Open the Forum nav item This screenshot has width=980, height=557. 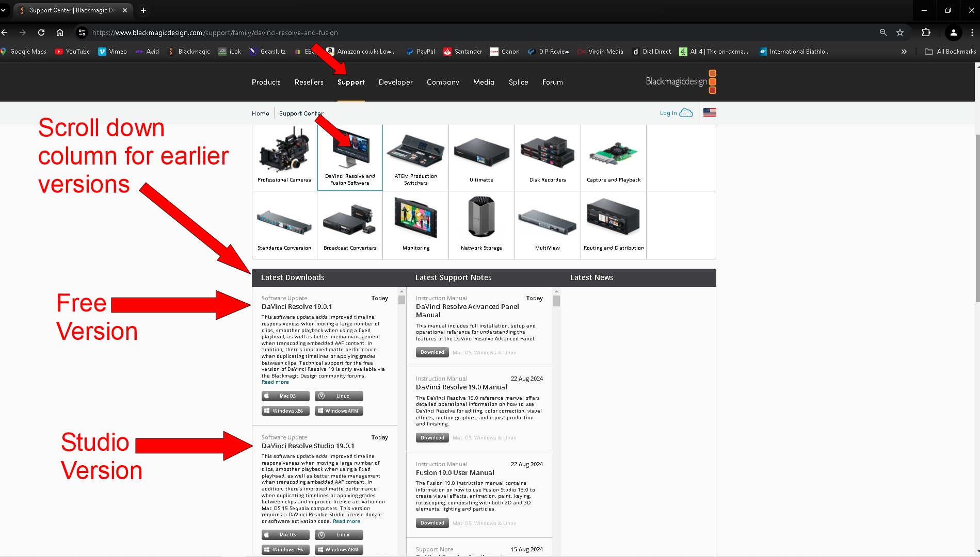tap(552, 82)
